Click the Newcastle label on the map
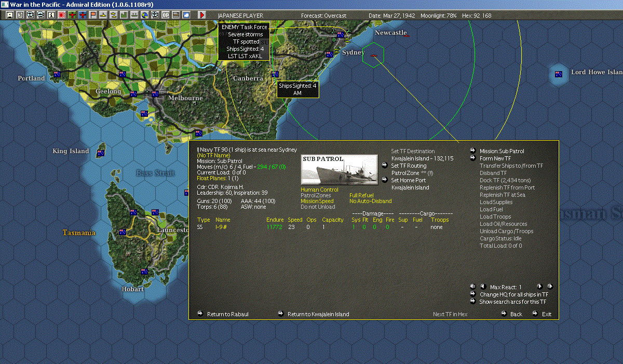Image resolution: width=623 pixels, height=364 pixels. point(390,33)
